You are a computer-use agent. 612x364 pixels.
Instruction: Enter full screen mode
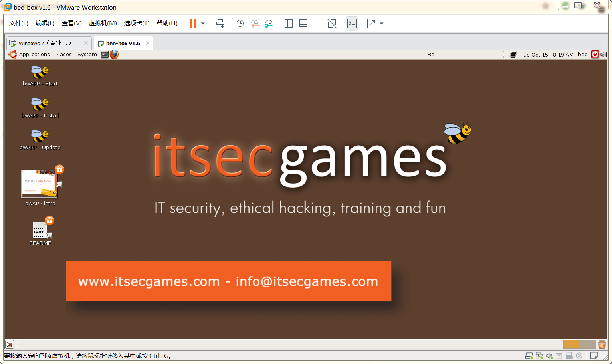point(317,24)
